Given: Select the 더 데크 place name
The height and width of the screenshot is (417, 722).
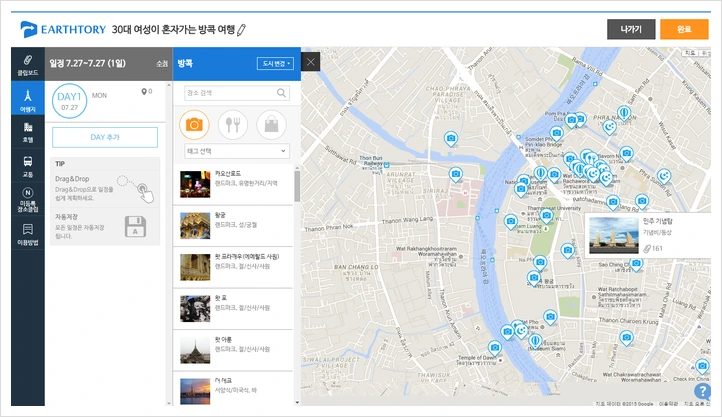Looking at the screenshot, I should tap(223, 381).
